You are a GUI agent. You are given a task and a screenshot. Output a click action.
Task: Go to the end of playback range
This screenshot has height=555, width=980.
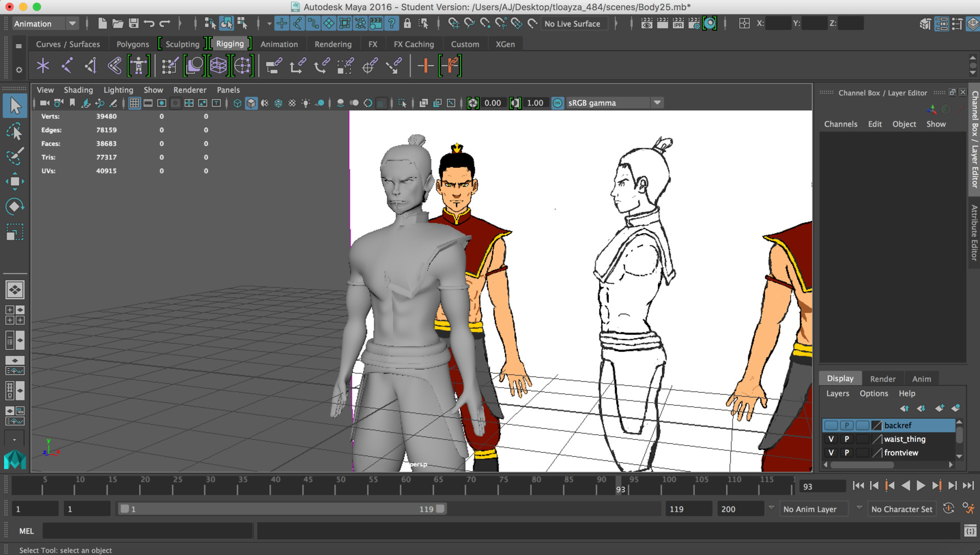point(968,486)
